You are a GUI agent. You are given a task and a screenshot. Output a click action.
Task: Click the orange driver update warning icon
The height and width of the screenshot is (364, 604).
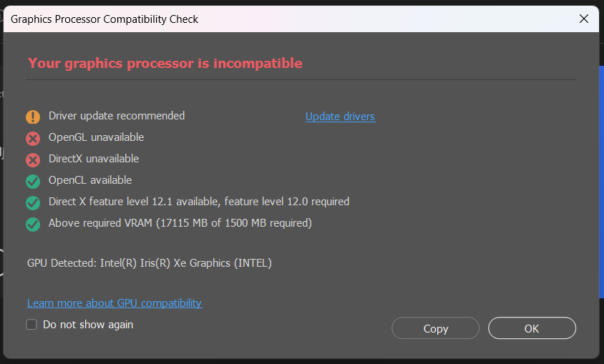[x=33, y=117]
